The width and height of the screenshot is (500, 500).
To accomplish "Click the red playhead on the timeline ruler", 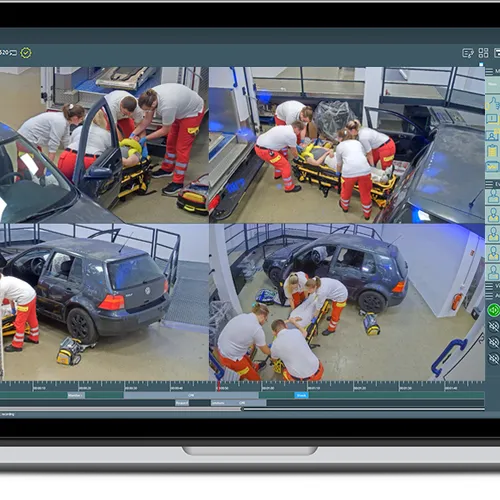I will 219,387.
